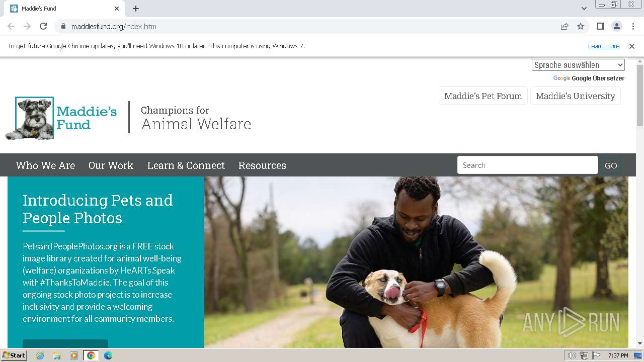Viewport: 644px width, 362px height.
Task: Dismiss the Chrome update notification bar
Action: [x=632, y=46]
